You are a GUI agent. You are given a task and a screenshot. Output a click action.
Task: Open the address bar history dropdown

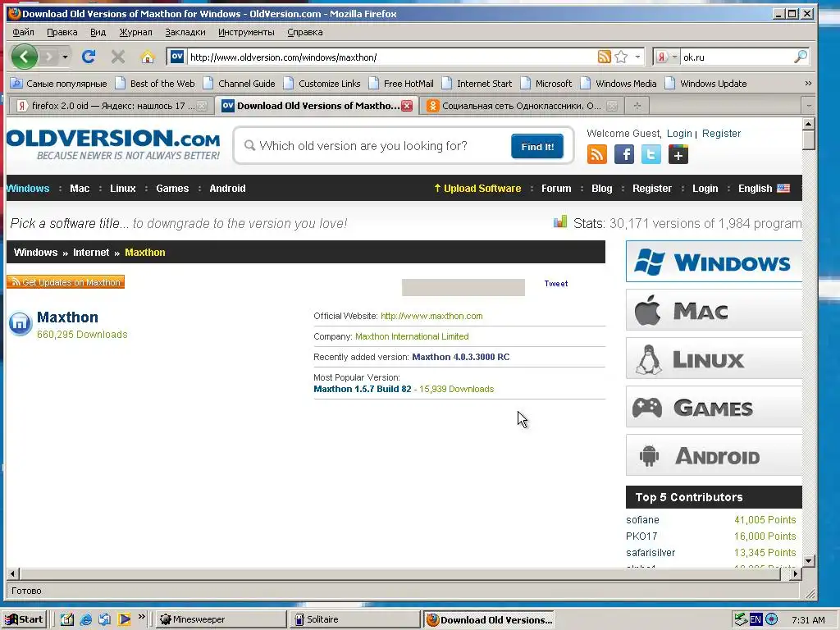point(637,57)
